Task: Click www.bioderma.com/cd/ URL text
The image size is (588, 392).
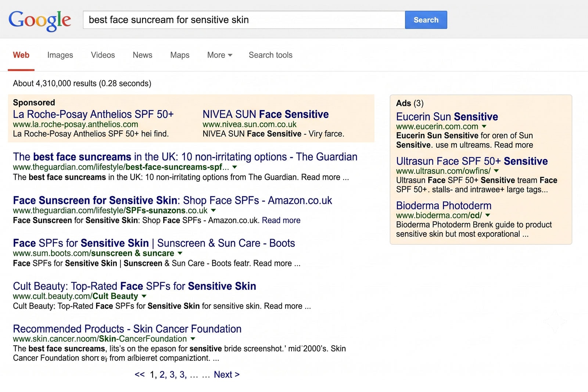Action: pyautogui.click(x=439, y=216)
